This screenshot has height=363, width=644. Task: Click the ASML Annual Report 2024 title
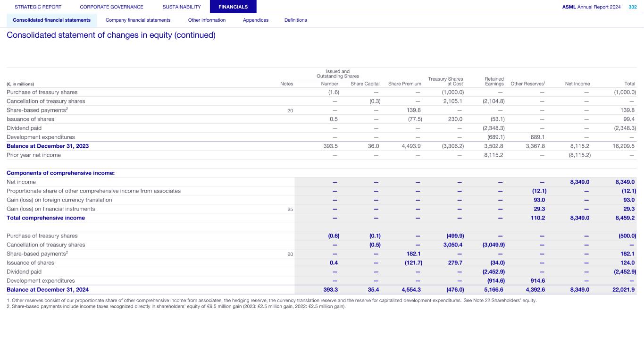(591, 7)
